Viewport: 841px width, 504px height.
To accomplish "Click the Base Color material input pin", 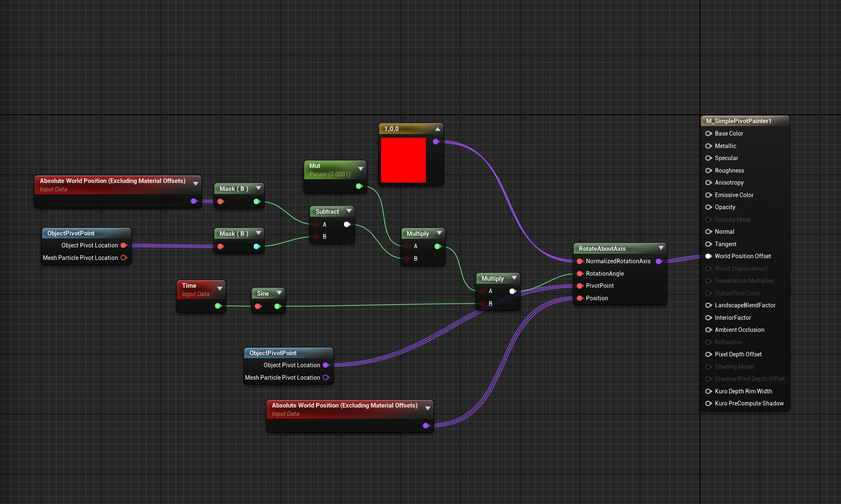I will (708, 133).
